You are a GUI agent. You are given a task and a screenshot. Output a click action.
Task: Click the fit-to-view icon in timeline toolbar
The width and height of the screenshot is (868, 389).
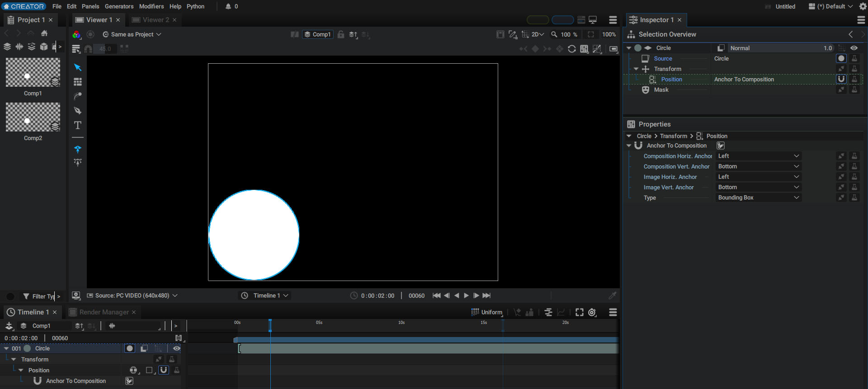pyautogui.click(x=580, y=312)
